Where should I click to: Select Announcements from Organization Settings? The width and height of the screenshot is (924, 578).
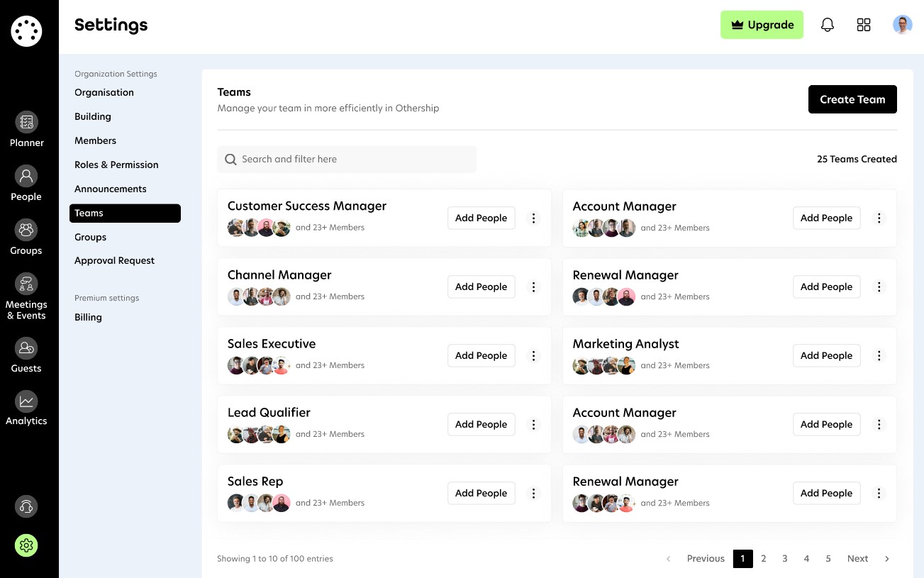tap(111, 189)
